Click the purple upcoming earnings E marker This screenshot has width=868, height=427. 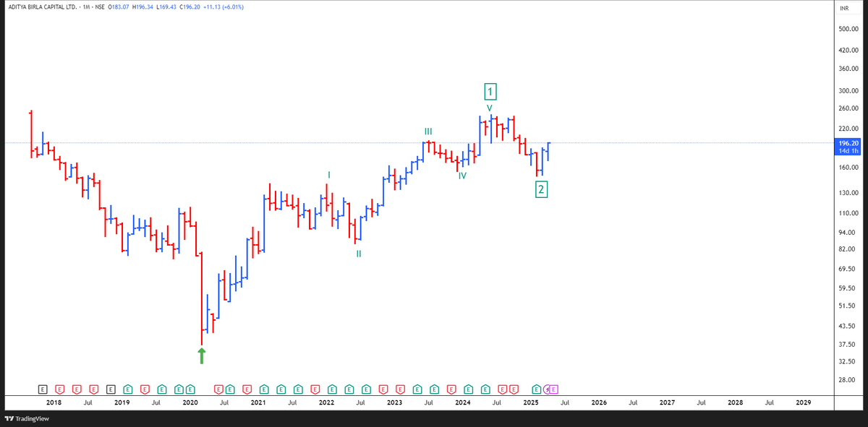553,388
